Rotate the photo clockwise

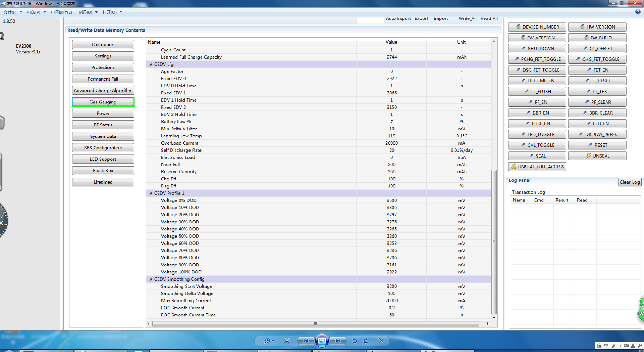tap(366, 341)
